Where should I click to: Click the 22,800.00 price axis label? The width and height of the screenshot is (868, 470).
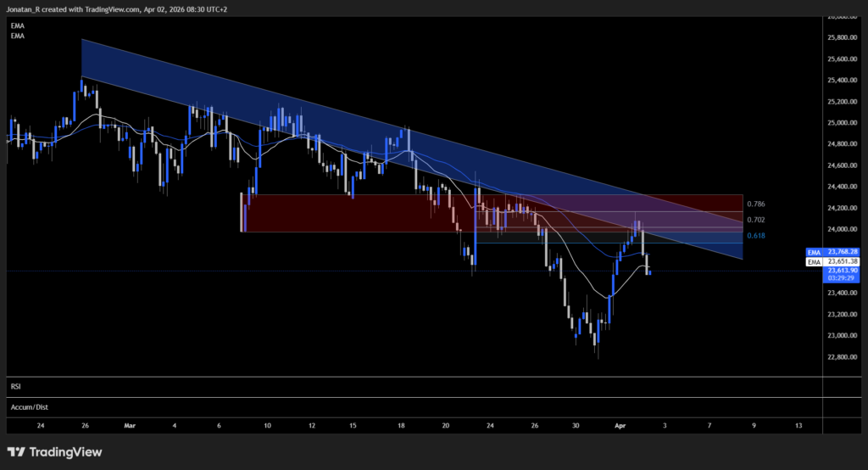point(842,357)
